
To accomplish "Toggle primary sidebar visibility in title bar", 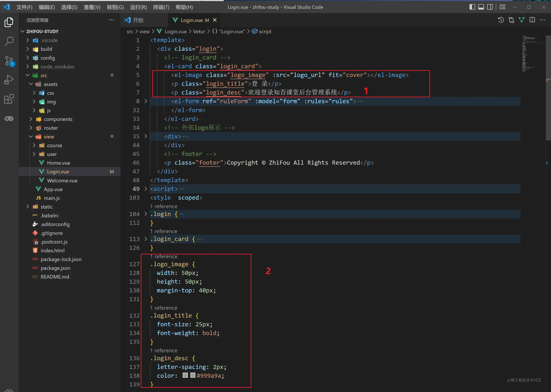I will [472, 7].
